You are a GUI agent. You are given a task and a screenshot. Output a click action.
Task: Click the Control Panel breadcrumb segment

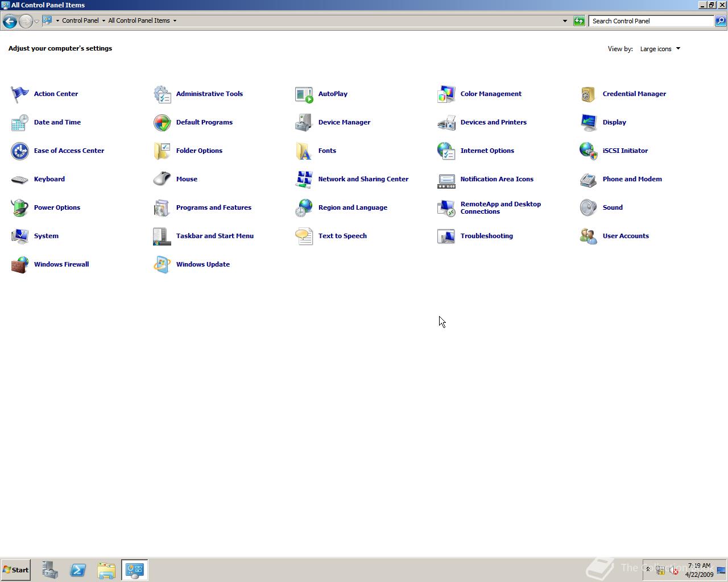80,20
